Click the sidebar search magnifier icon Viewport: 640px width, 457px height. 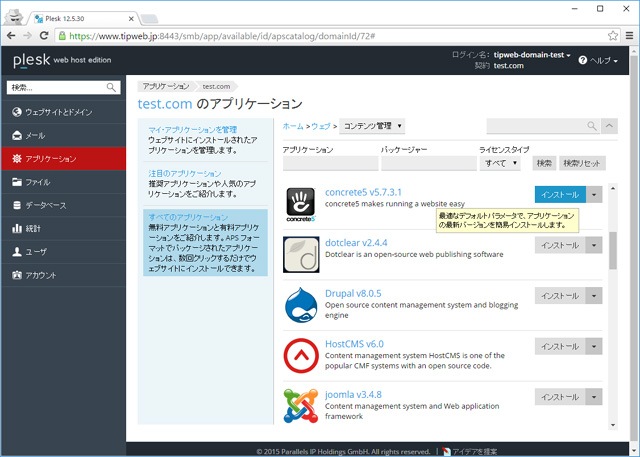click(111, 87)
